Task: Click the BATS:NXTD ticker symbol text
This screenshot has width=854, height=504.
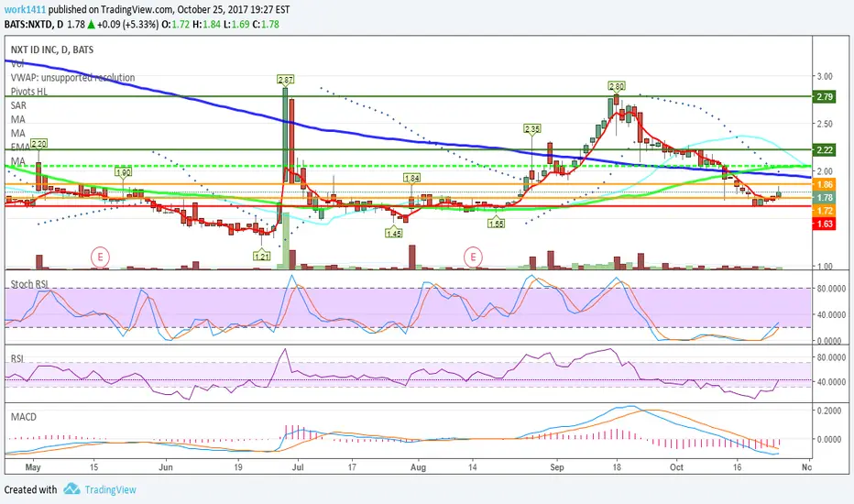Action: click(x=29, y=24)
